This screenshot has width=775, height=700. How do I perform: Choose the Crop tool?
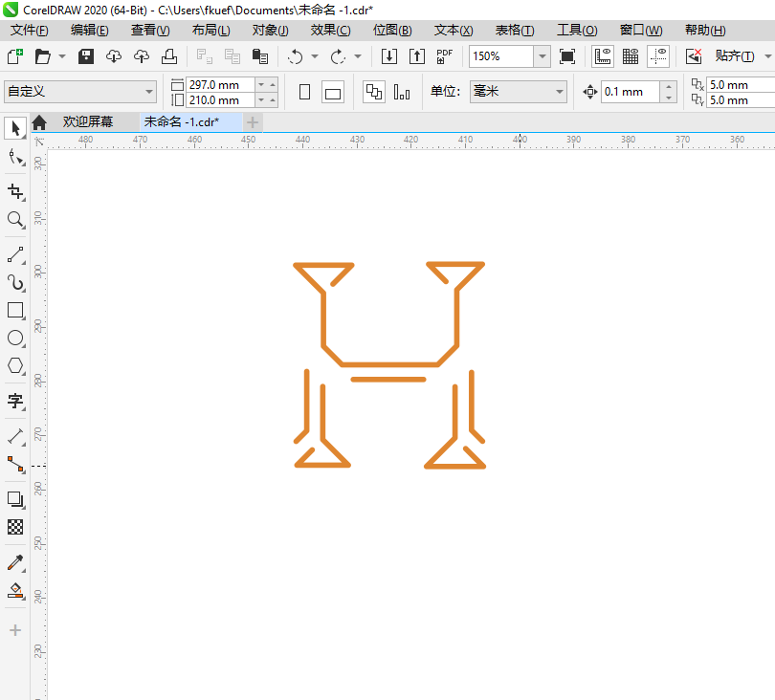pos(15,191)
